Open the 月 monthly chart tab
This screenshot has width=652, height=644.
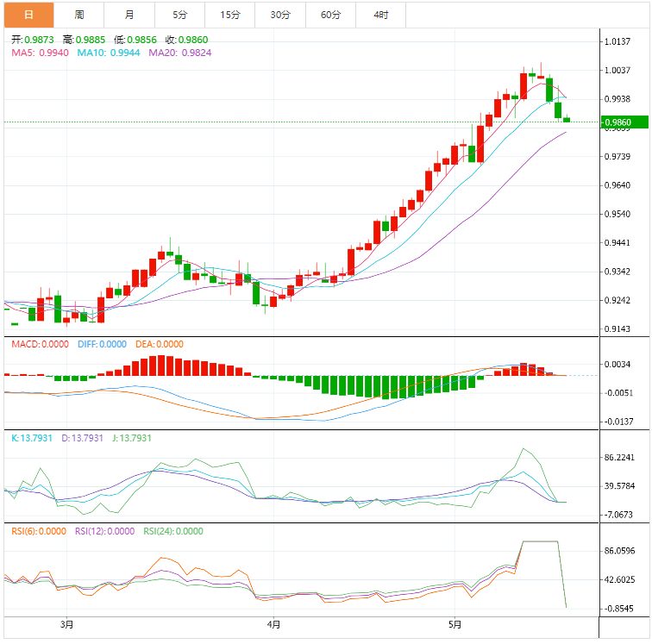129,15
